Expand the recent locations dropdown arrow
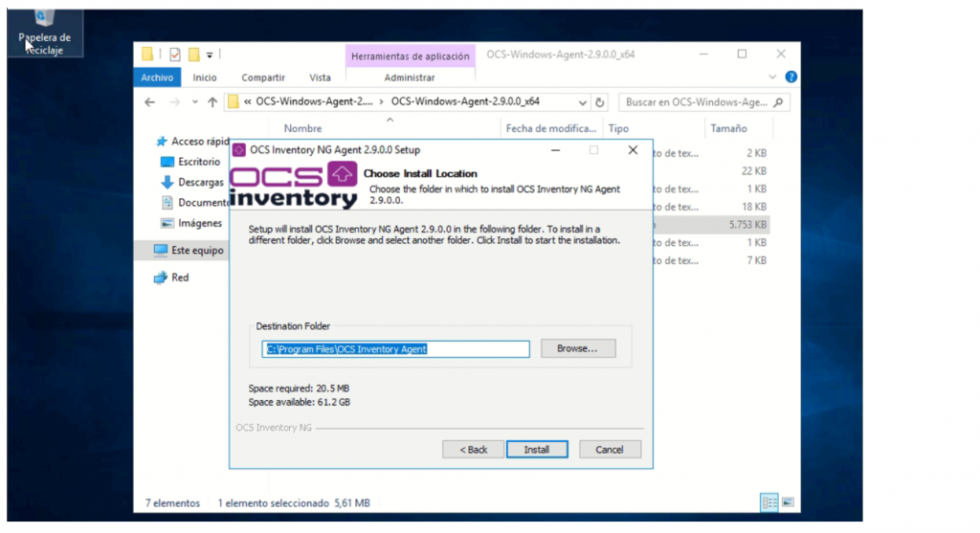The image size is (980, 533). [x=195, y=101]
